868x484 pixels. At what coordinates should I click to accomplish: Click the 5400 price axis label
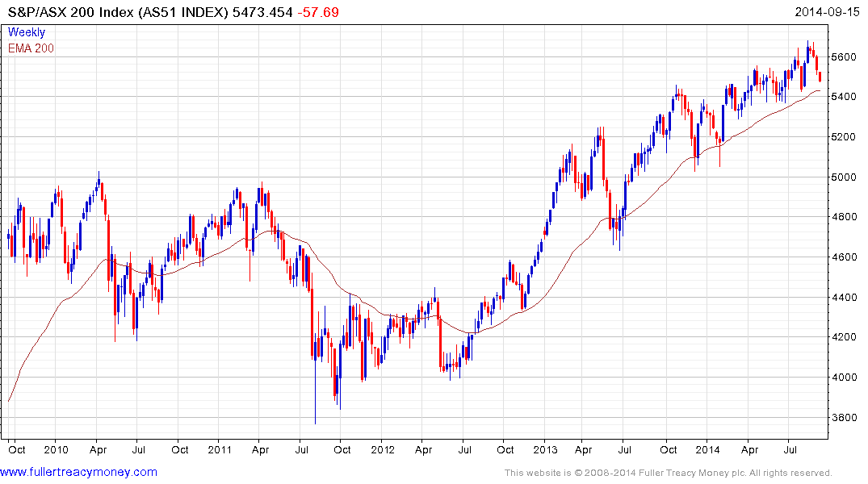pos(844,97)
